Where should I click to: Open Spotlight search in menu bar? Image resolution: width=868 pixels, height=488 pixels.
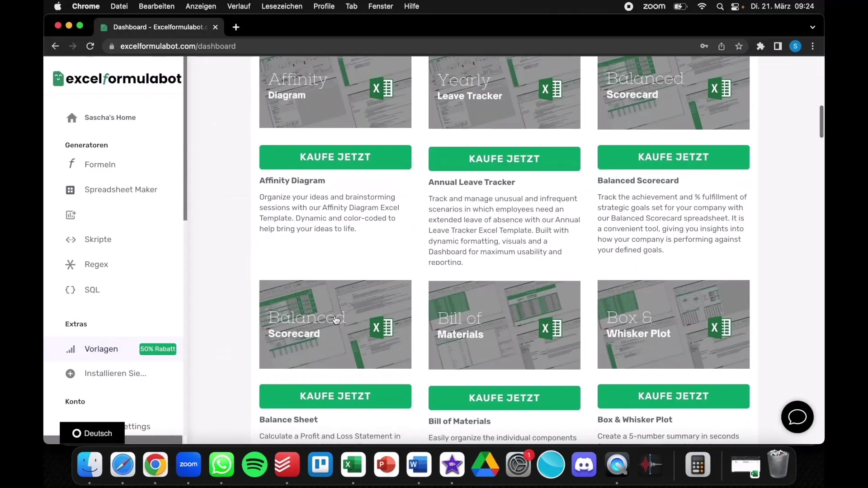coord(720,6)
